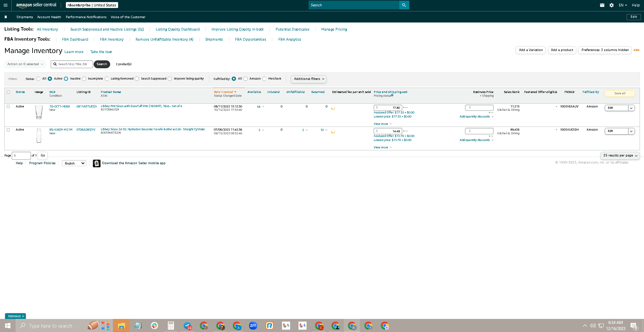Click the Save all button

(620, 93)
